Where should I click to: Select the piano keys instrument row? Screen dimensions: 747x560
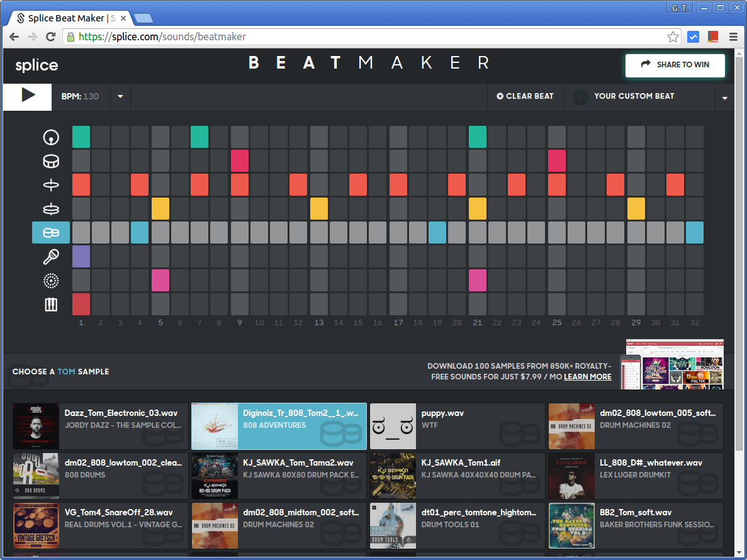50,304
